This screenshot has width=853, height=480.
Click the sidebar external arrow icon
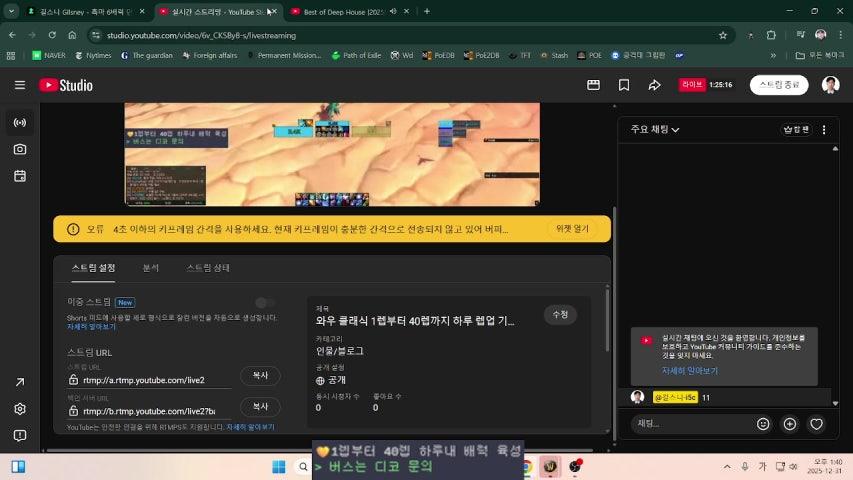(20, 382)
